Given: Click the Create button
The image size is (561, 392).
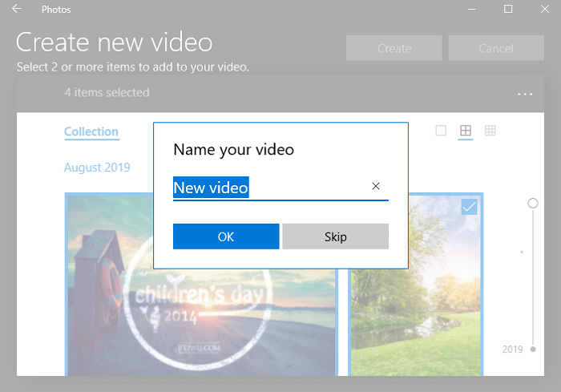Looking at the screenshot, I should [x=394, y=48].
